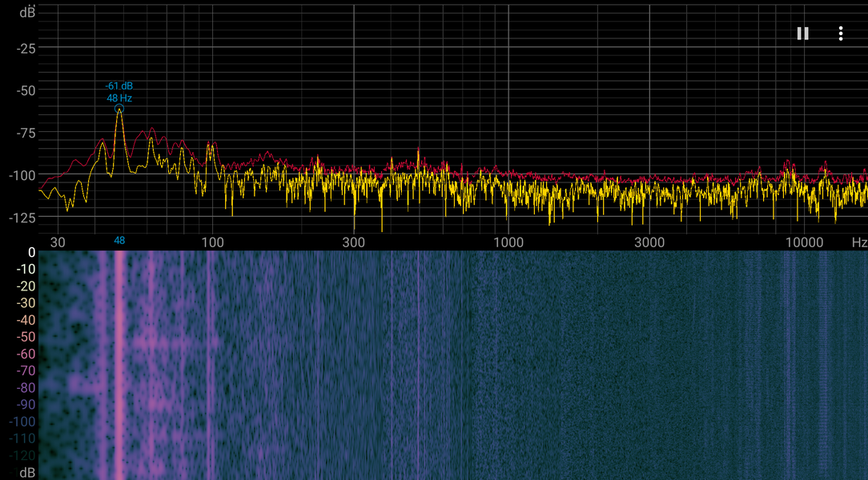The height and width of the screenshot is (480, 868).
Task: Click the 100 Hz frequency axis label
Action: 212,242
